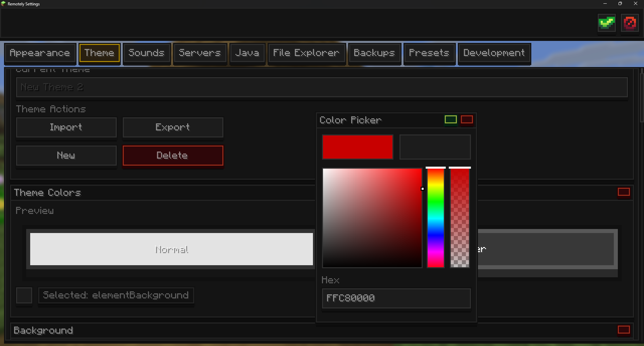The width and height of the screenshot is (644, 346).
Task: Click the Import theme button
Action: pos(66,127)
